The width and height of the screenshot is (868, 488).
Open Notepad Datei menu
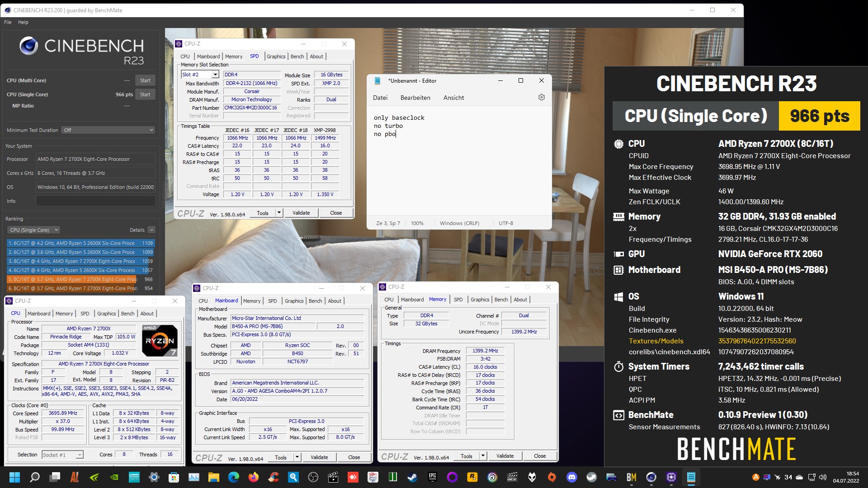[380, 98]
